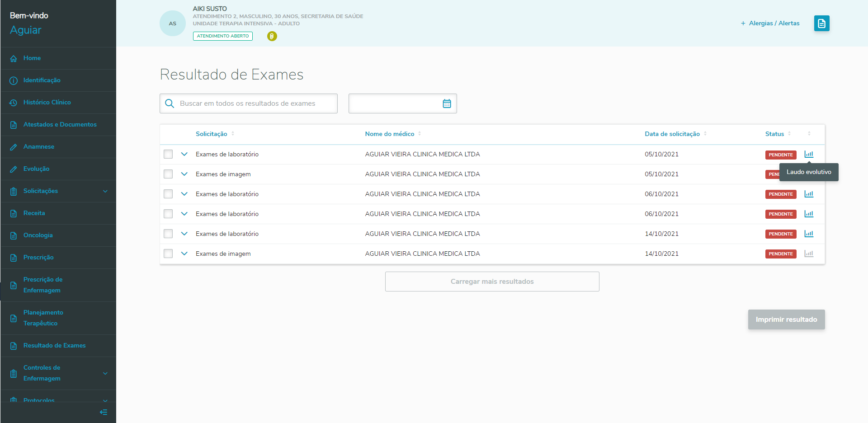Sort by Data de solicitação column

coord(675,134)
